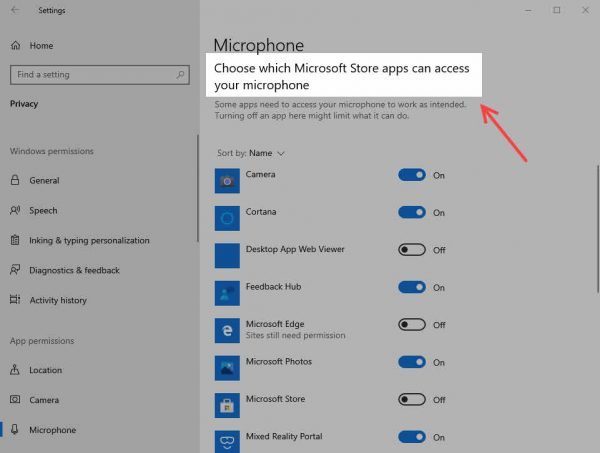Click the Microsoft Store app icon
The image size is (600, 453).
(x=227, y=405)
